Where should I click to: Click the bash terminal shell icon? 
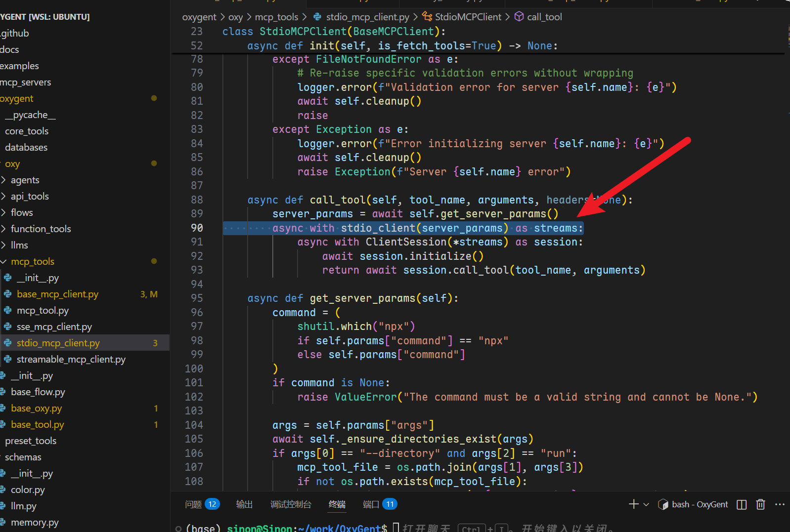click(663, 504)
